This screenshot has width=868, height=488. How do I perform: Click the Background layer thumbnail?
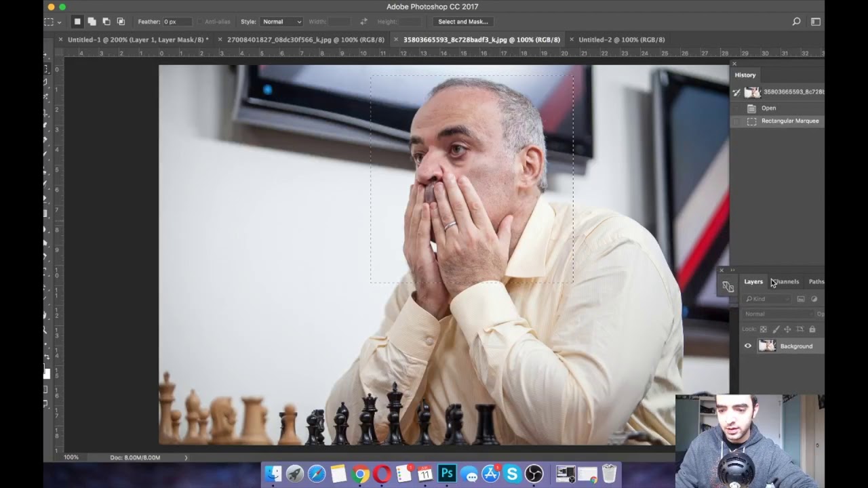[767, 346]
